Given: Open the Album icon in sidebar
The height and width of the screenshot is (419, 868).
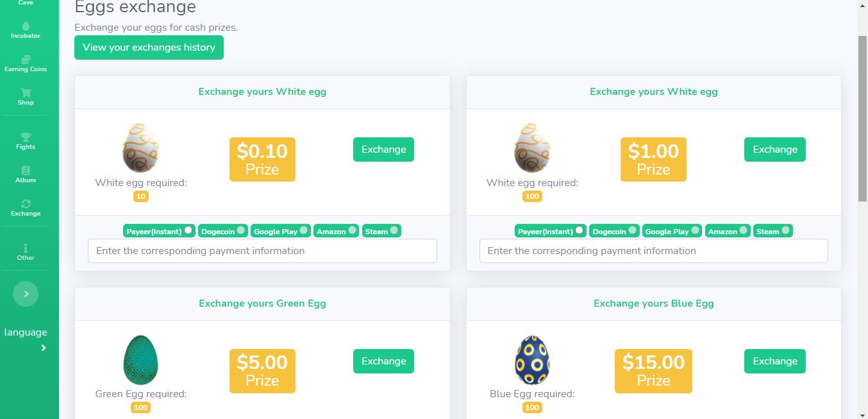Looking at the screenshot, I should tap(26, 171).
